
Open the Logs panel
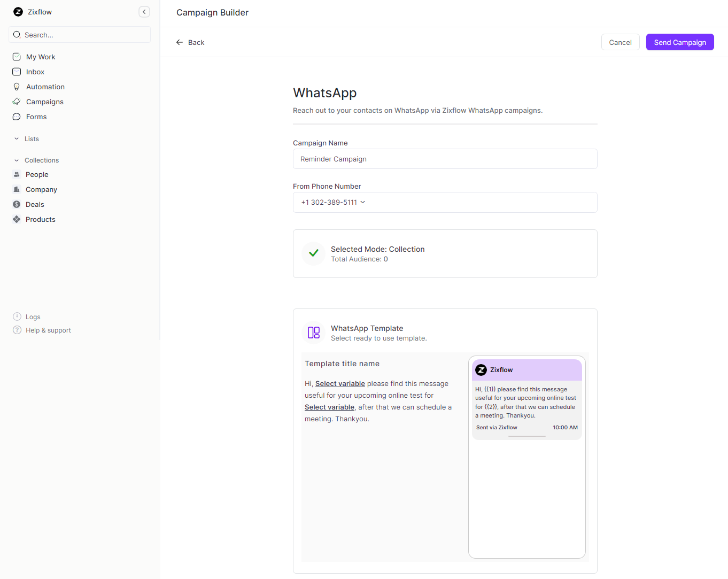(32, 316)
